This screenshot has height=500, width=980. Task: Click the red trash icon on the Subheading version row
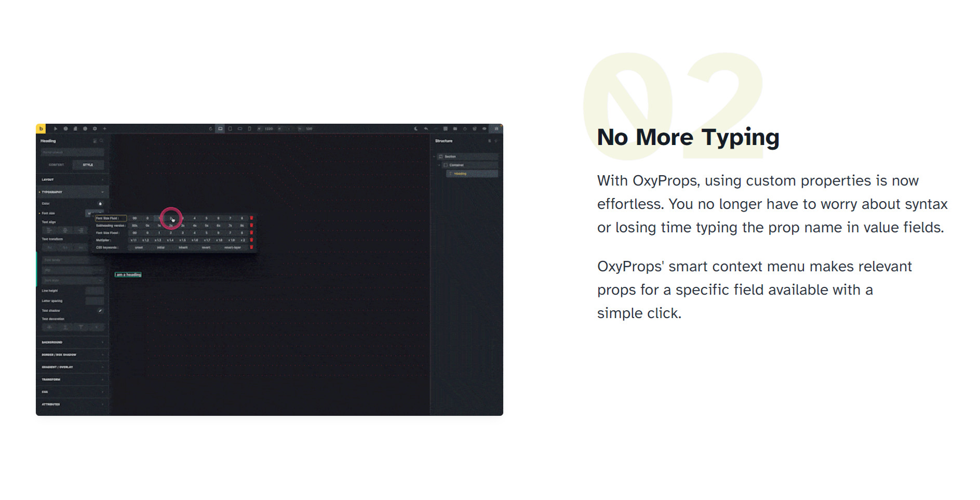coord(251,226)
